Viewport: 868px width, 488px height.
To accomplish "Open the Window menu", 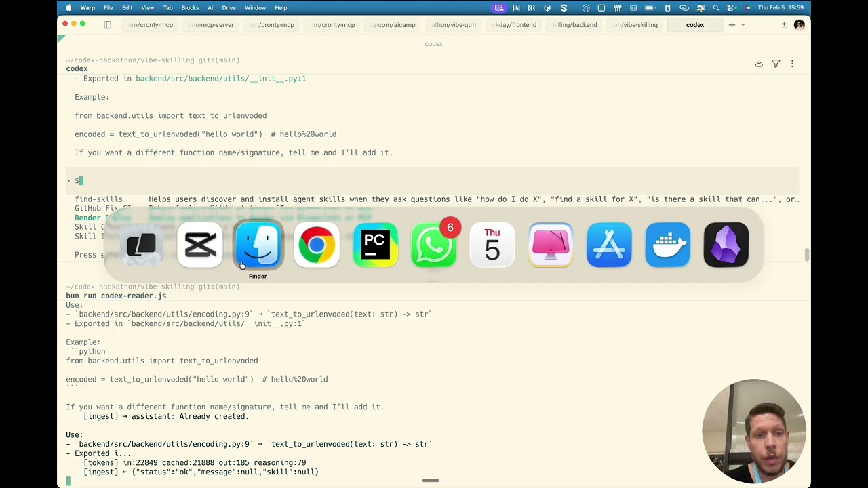I will coord(255,8).
